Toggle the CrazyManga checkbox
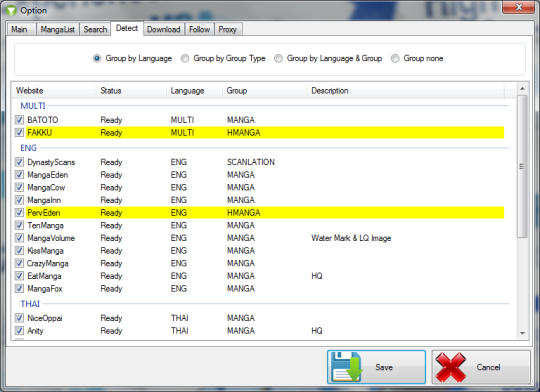Viewport: 540px width, 392px height. tap(19, 263)
